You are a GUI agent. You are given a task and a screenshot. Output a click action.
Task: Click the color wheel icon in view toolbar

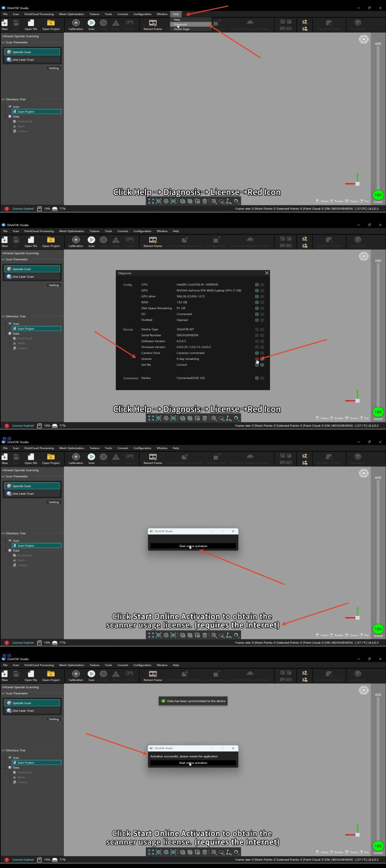(236, 201)
